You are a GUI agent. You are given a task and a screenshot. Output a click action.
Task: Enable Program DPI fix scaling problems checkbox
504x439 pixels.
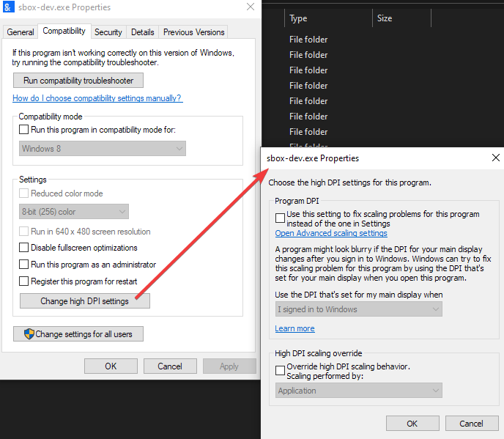pos(280,218)
